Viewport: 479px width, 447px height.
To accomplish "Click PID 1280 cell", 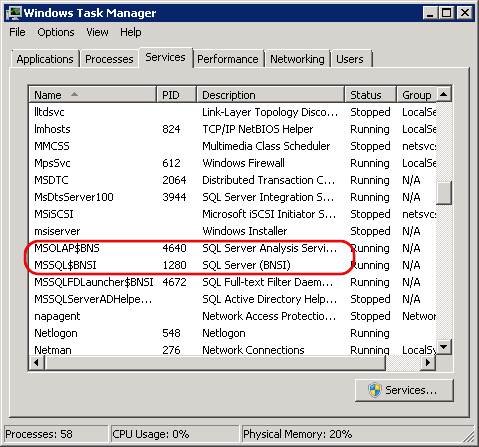I will coord(174,265).
